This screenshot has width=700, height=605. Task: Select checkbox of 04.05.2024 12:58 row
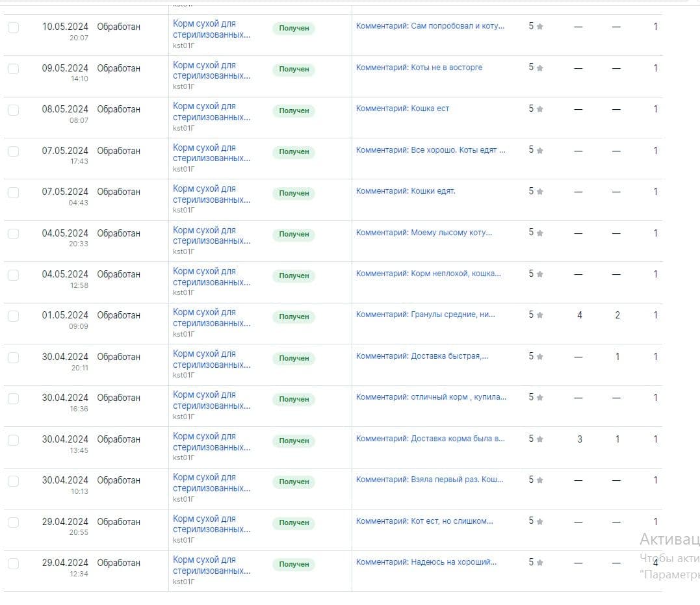click(x=13, y=275)
